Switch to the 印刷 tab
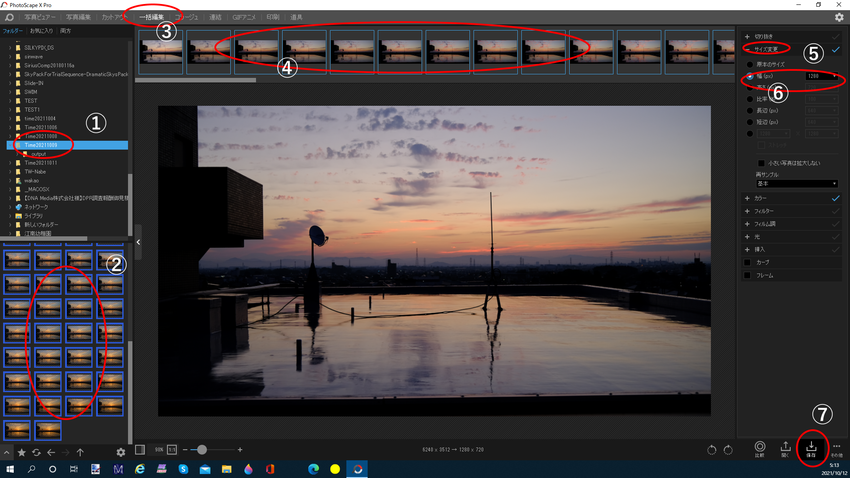This screenshot has height=478, width=850. pos(273,17)
